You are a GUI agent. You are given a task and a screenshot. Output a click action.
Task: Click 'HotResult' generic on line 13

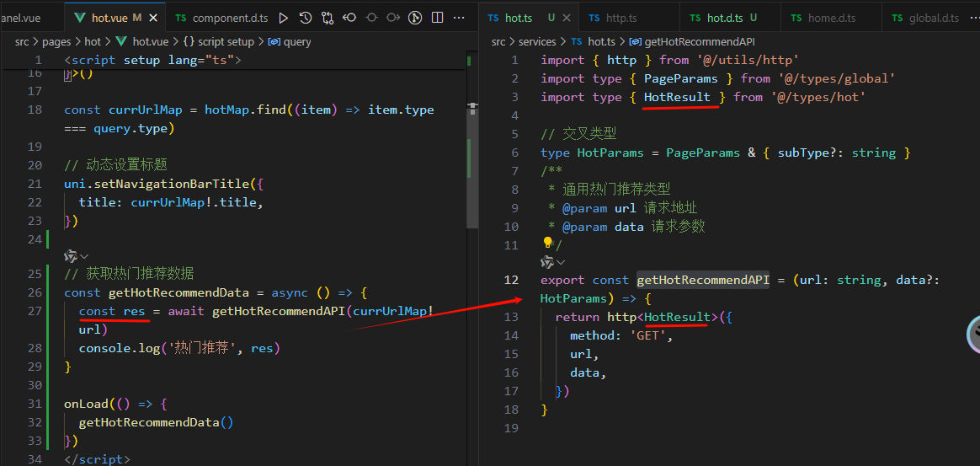click(x=678, y=317)
